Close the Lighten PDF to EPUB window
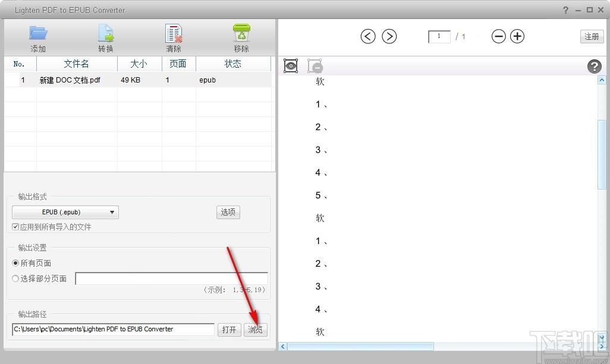Screen dimensions: 610x364 point(600,10)
